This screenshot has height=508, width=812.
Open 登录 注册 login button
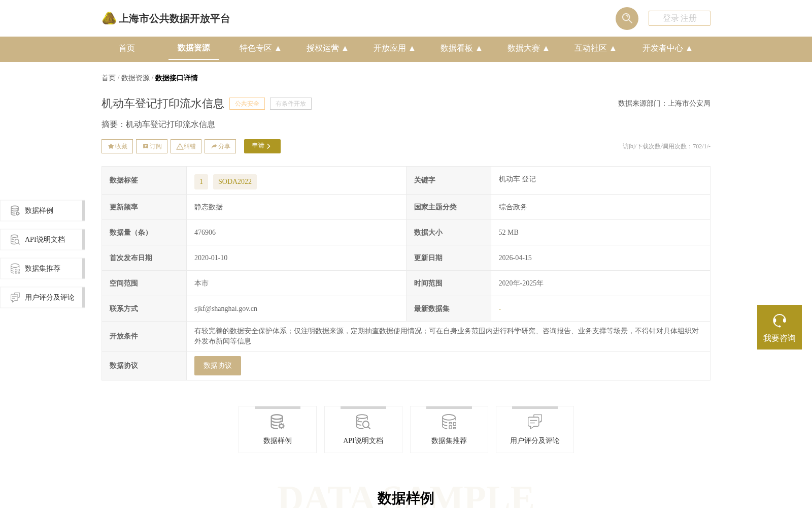tap(679, 18)
